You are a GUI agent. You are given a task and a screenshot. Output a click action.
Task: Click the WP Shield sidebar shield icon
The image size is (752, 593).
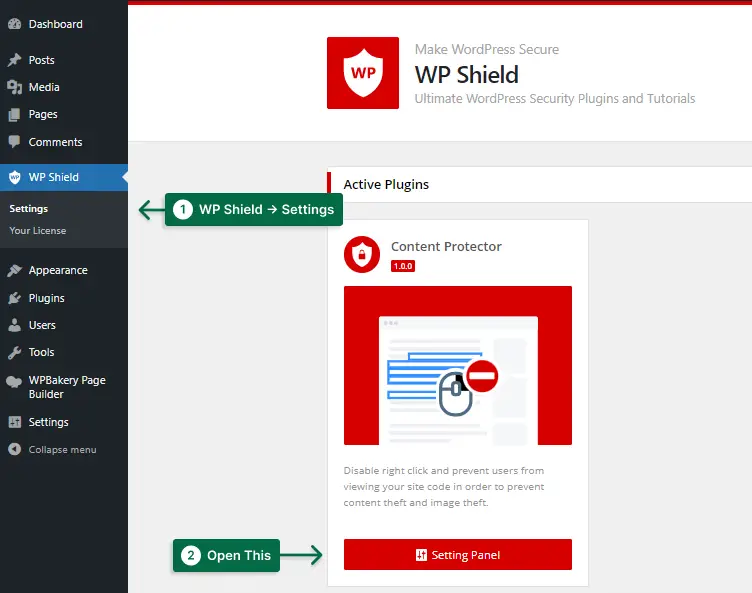coord(14,177)
